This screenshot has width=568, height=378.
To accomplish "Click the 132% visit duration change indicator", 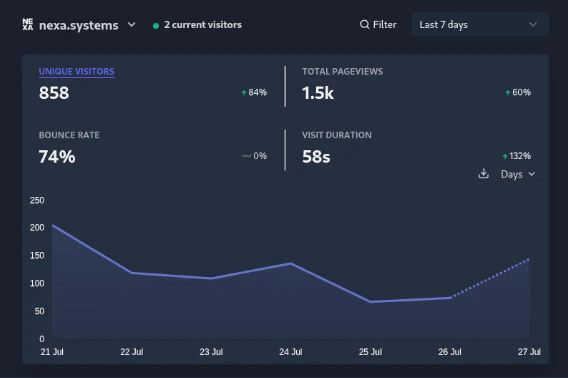I will 516,156.
